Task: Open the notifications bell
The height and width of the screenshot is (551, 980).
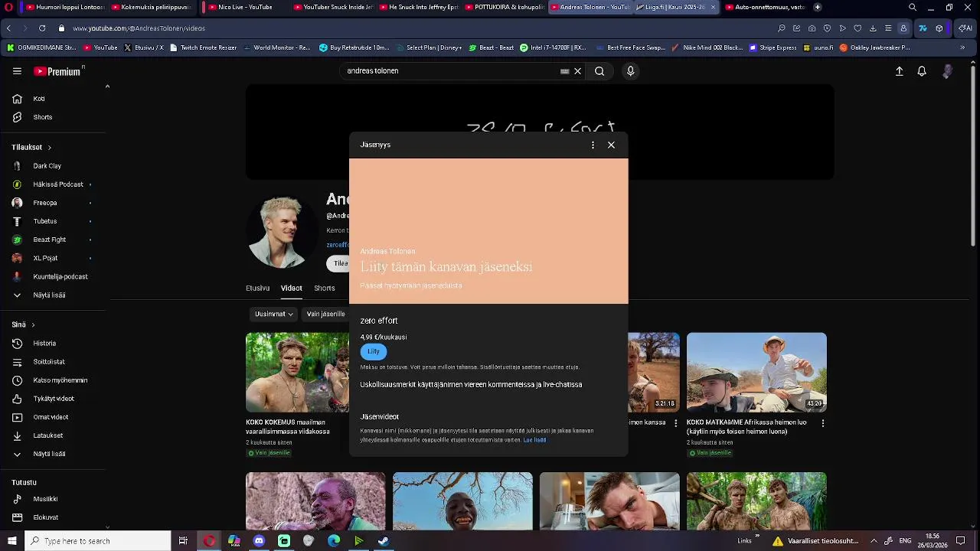Action: pos(922,71)
